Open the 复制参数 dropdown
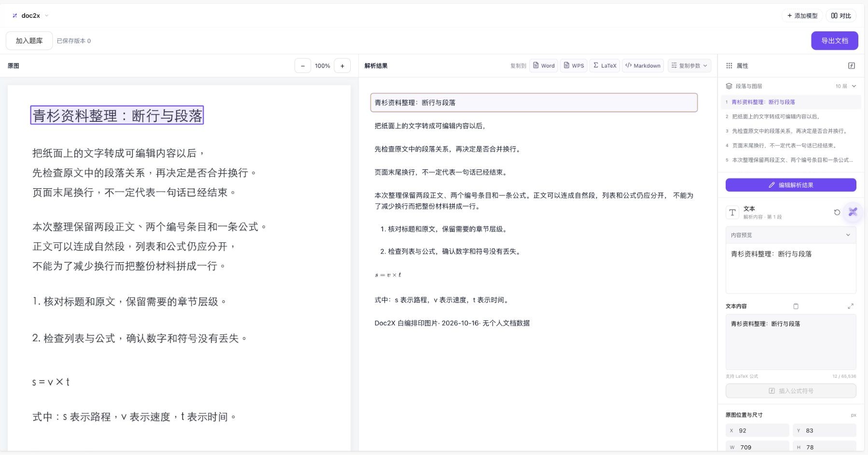 click(x=689, y=66)
